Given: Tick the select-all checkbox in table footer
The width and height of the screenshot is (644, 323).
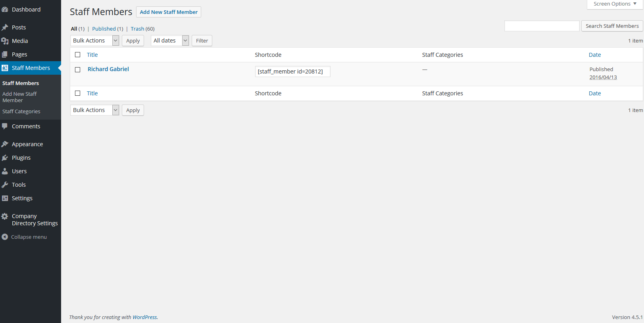Looking at the screenshot, I should [78, 93].
